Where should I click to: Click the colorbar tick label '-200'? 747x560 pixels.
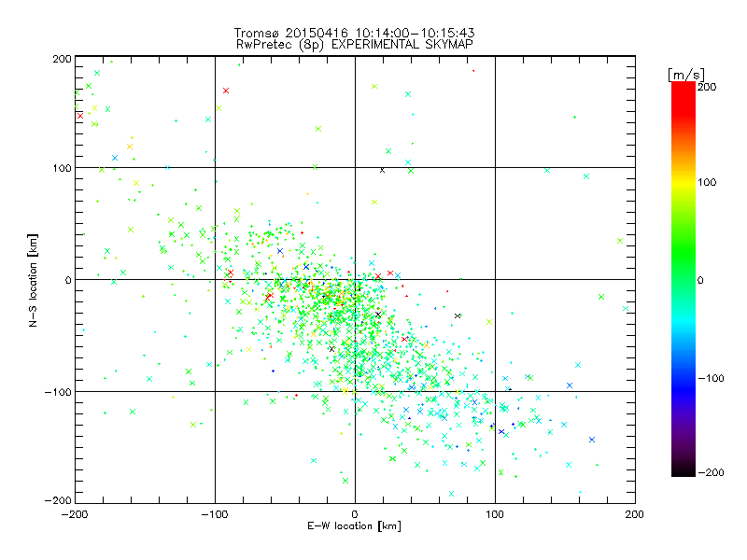pos(711,472)
